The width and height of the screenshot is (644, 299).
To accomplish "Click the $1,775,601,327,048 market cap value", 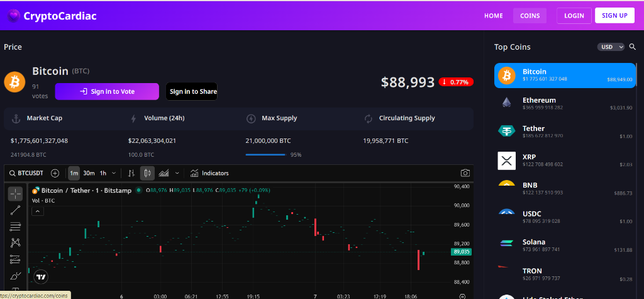I will (x=39, y=140).
